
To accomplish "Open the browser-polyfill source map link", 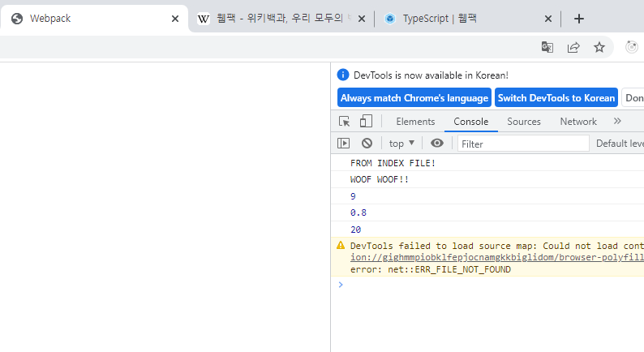I will click(497, 258).
